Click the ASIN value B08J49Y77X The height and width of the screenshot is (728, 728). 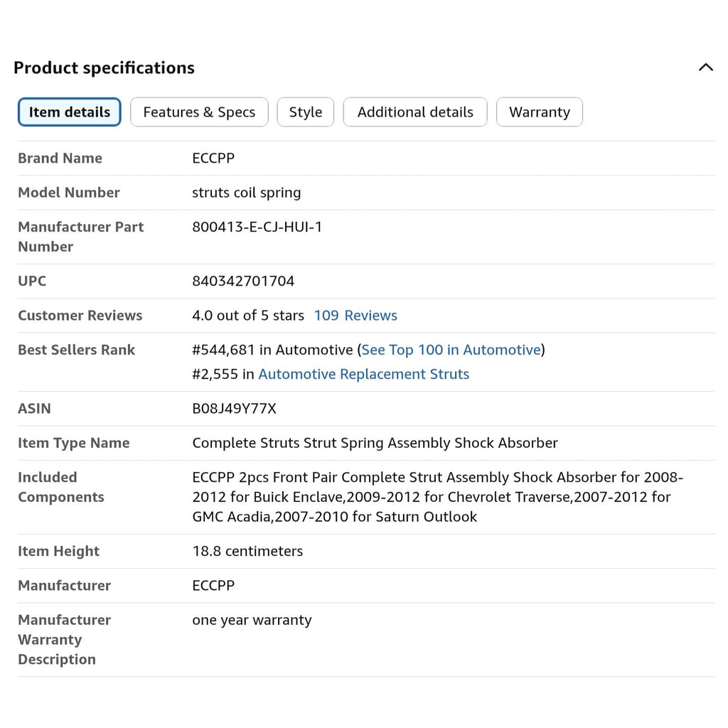[x=235, y=409]
